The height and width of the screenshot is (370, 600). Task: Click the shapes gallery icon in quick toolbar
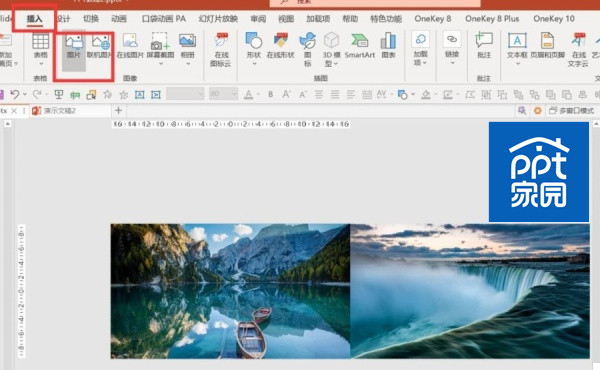[x=402, y=94]
